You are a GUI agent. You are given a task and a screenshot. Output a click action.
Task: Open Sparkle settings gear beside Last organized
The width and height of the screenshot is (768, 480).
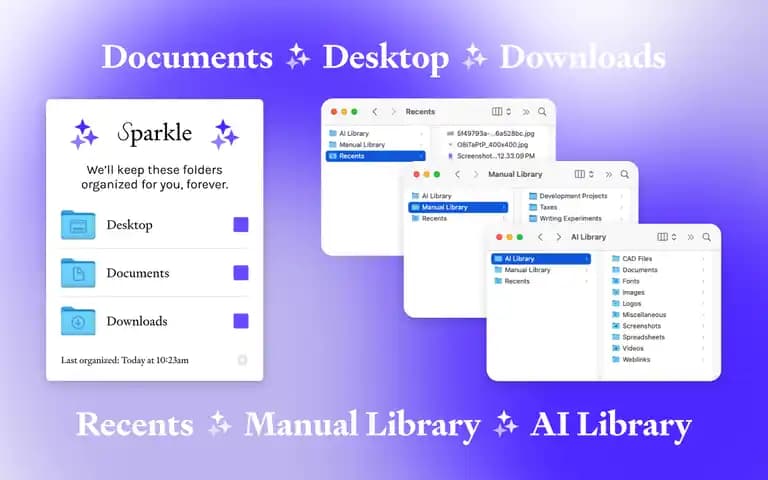coord(242,360)
